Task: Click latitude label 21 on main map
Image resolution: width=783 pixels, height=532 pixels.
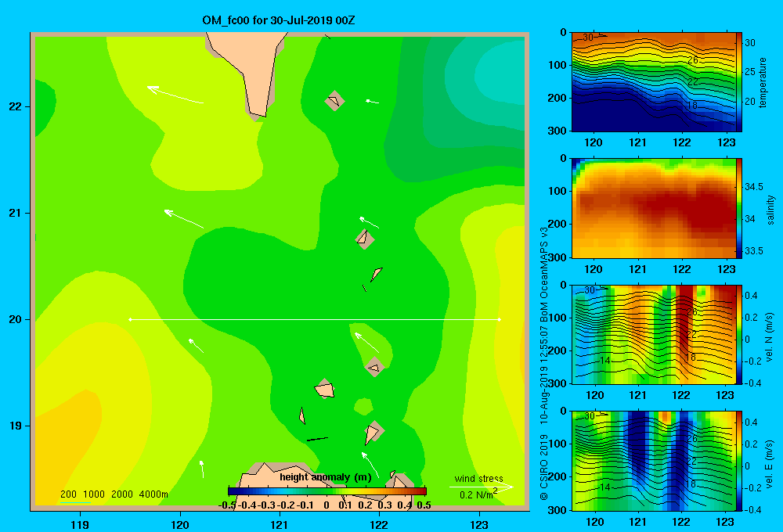Action: [x=16, y=213]
